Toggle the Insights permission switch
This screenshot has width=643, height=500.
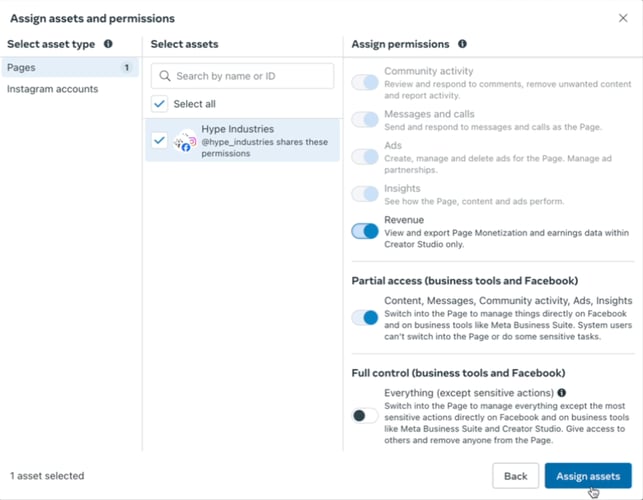pyautogui.click(x=365, y=194)
